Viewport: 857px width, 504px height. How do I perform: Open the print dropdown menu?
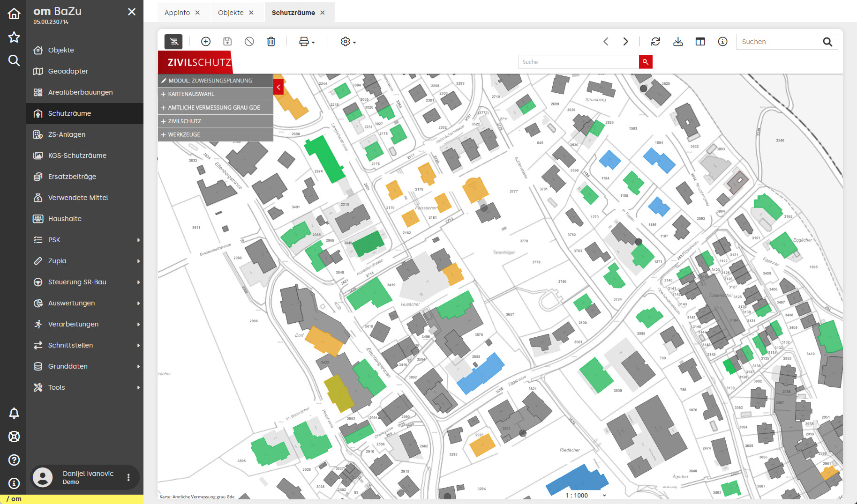(307, 42)
